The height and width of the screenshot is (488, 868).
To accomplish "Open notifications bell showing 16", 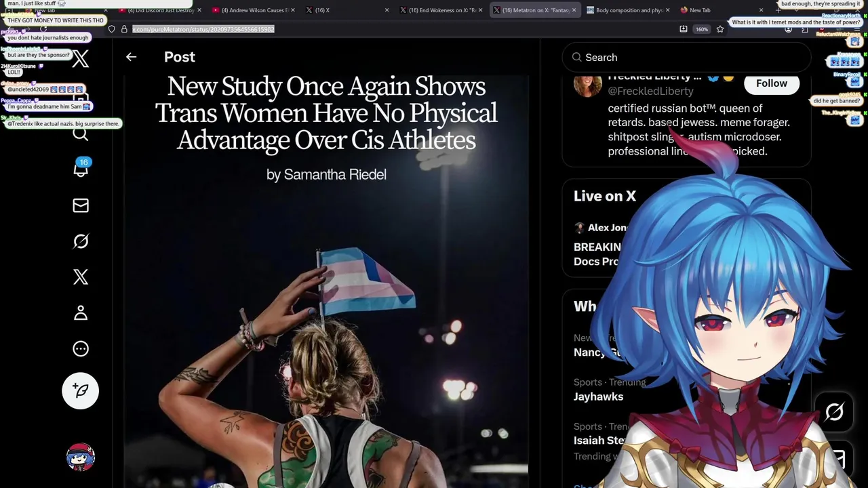I will coord(81,168).
